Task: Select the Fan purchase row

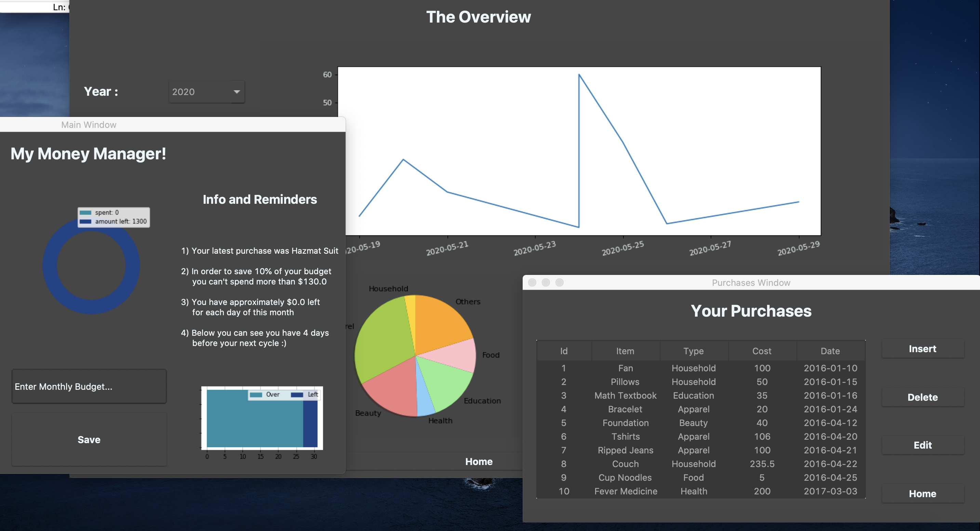Action: [x=701, y=368]
